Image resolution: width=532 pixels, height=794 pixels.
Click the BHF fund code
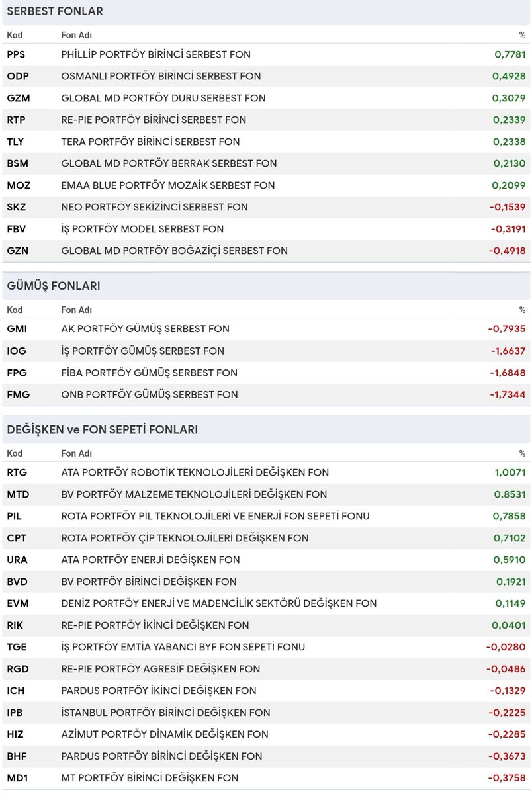pos(17,756)
